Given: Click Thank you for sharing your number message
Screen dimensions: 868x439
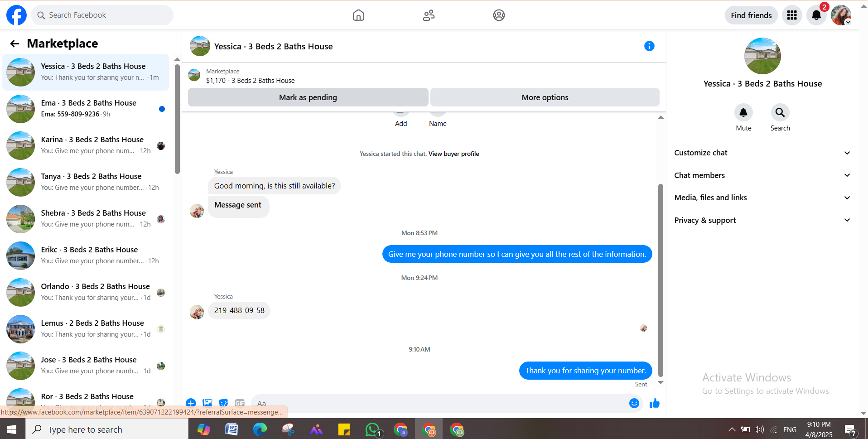Looking at the screenshot, I should pos(585,371).
